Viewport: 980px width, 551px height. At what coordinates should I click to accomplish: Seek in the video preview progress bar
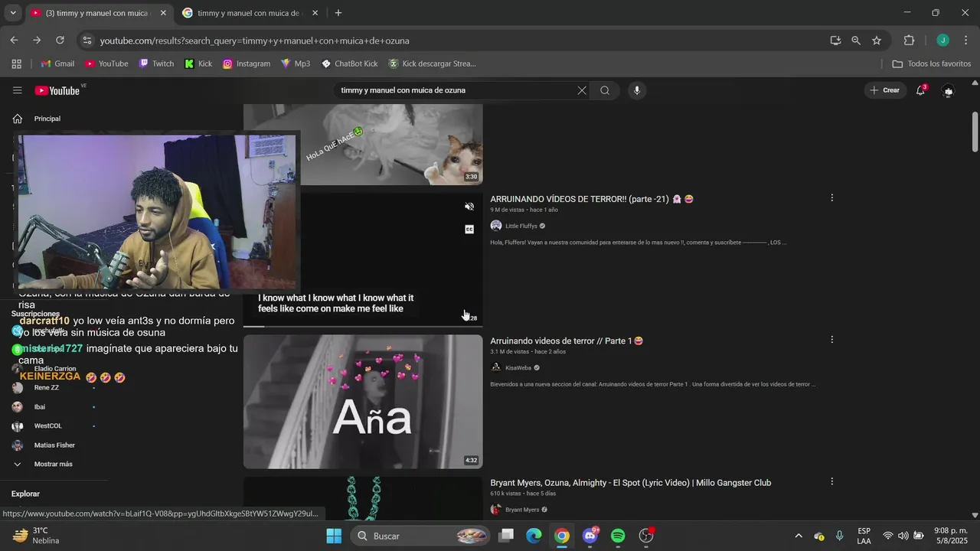click(363, 326)
